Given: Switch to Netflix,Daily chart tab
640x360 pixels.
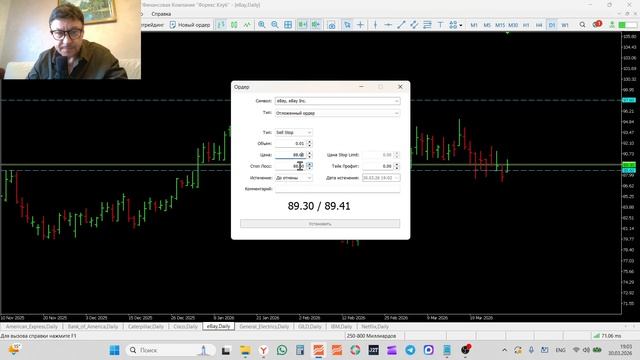Looking at the screenshot, I should (375, 327).
